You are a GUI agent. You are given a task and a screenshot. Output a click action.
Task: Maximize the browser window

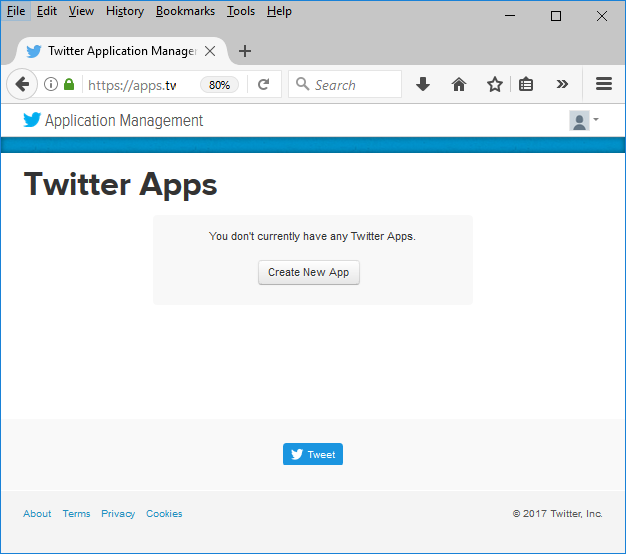tap(556, 16)
